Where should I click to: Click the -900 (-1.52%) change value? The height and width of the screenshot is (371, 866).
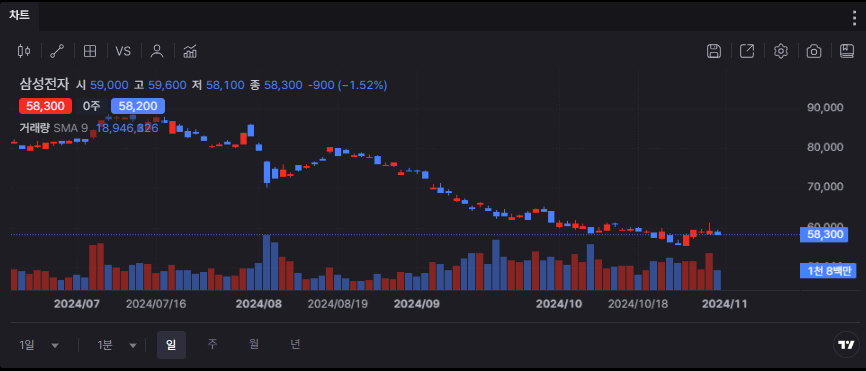click(347, 85)
